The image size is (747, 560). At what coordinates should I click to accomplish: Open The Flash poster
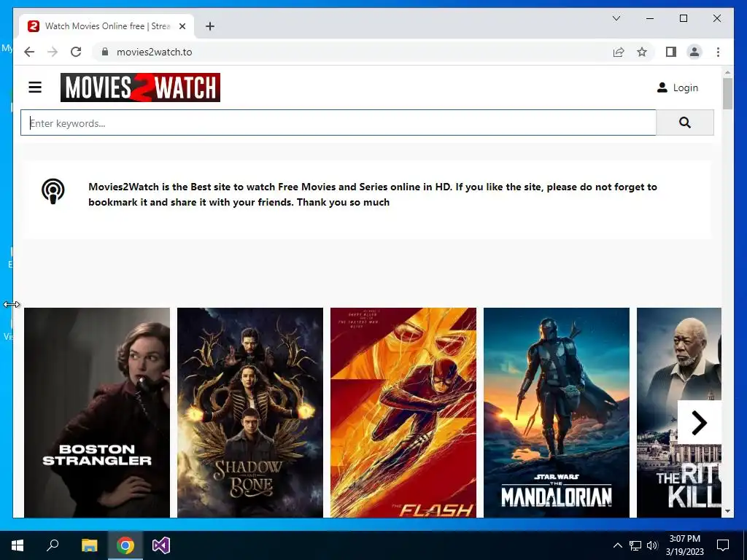[403, 413]
